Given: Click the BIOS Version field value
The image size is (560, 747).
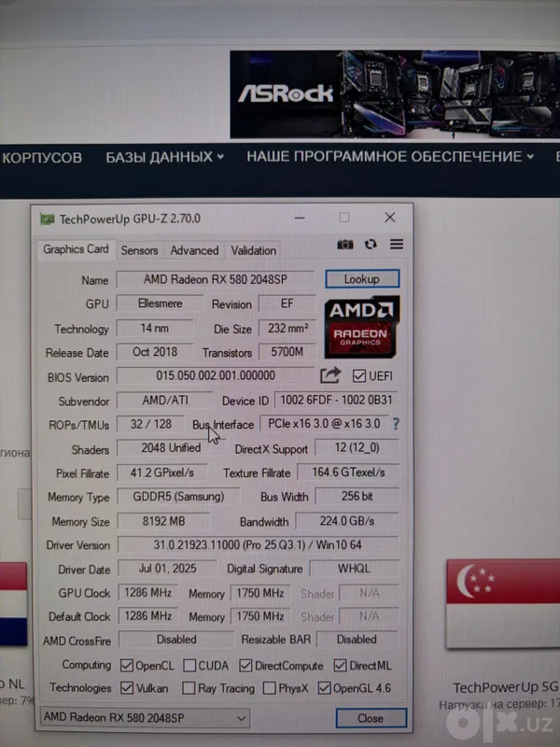Looking at the screenshot, I should click(x=216, y=375).
